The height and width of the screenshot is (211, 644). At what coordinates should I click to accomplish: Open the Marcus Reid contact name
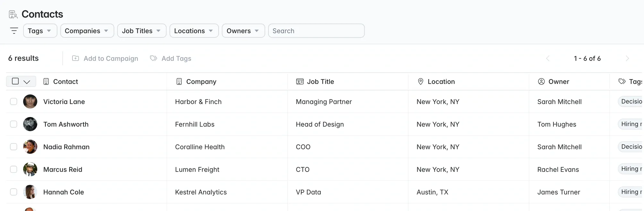(x=63, y=170)
